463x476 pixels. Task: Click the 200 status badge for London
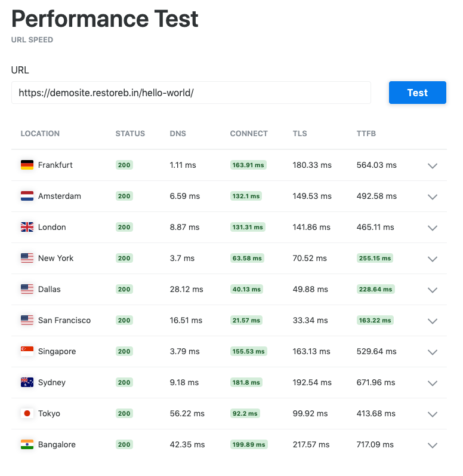(x=124, y=227)
